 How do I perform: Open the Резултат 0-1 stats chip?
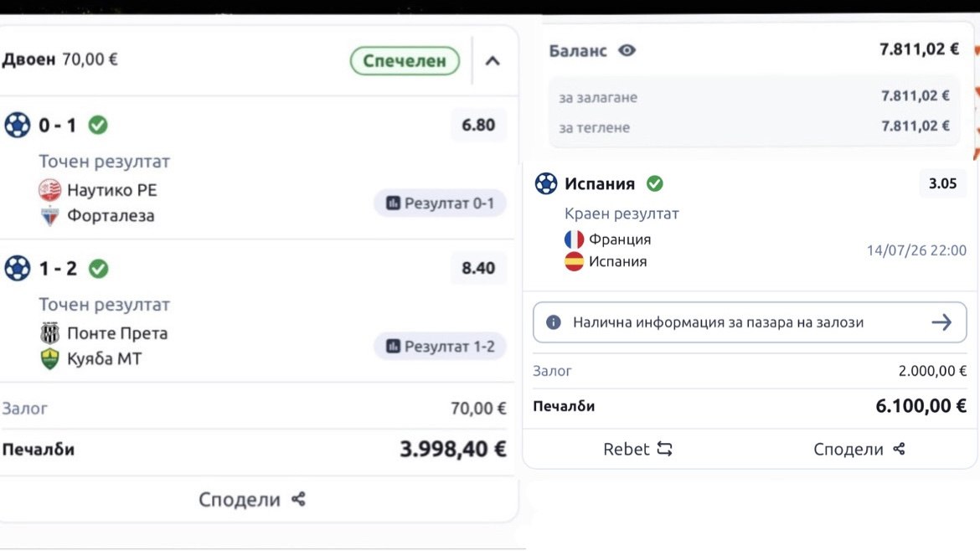[x=440, y=203]
